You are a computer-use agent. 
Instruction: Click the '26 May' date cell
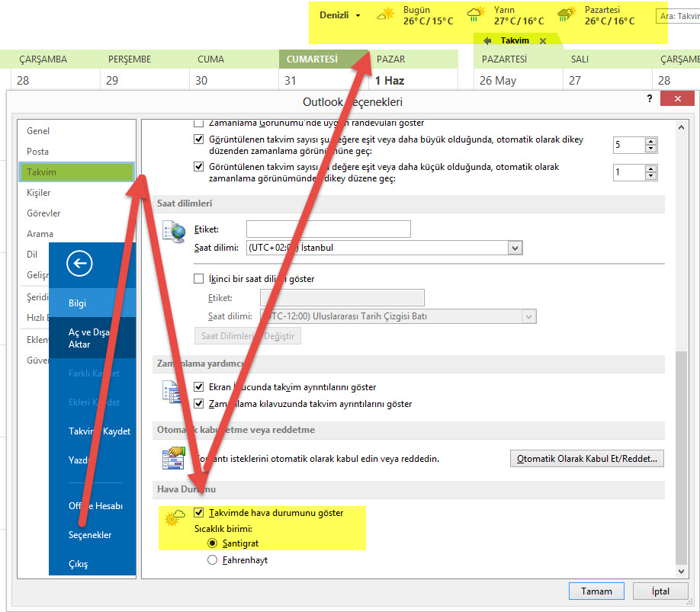(x=518, y=80)
